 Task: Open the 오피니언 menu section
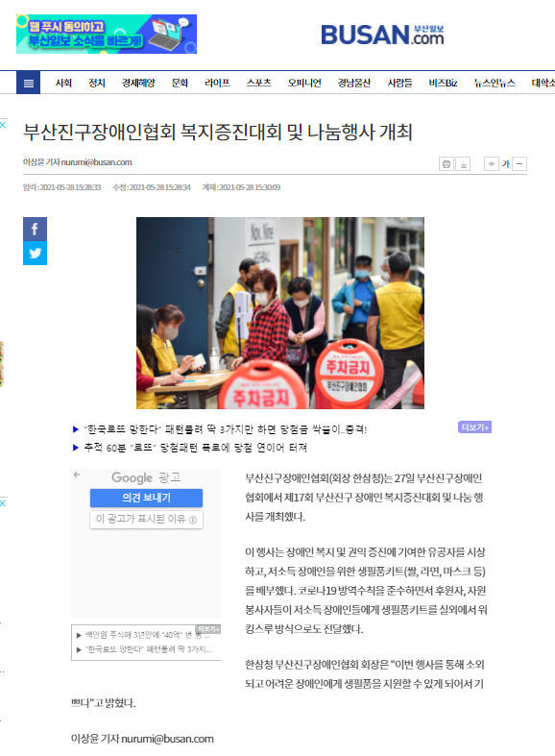tap(304, 83)
